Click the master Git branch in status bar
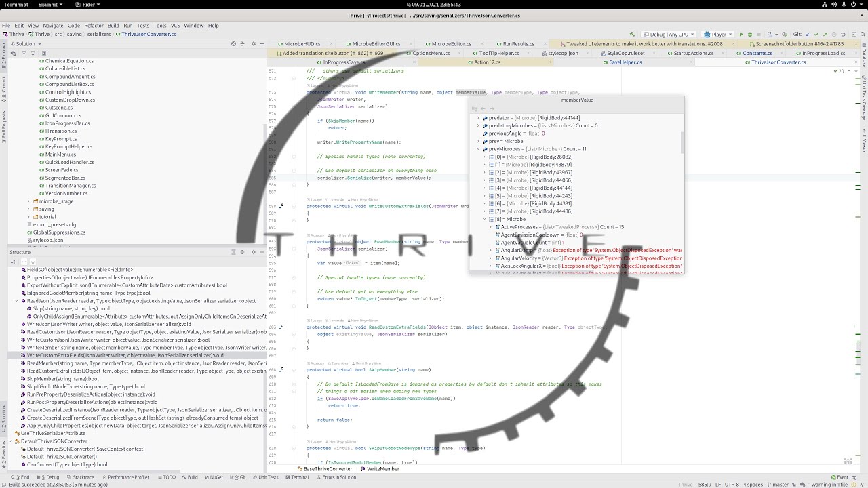Viewport: 868px width, 488px height. [777, 485]
